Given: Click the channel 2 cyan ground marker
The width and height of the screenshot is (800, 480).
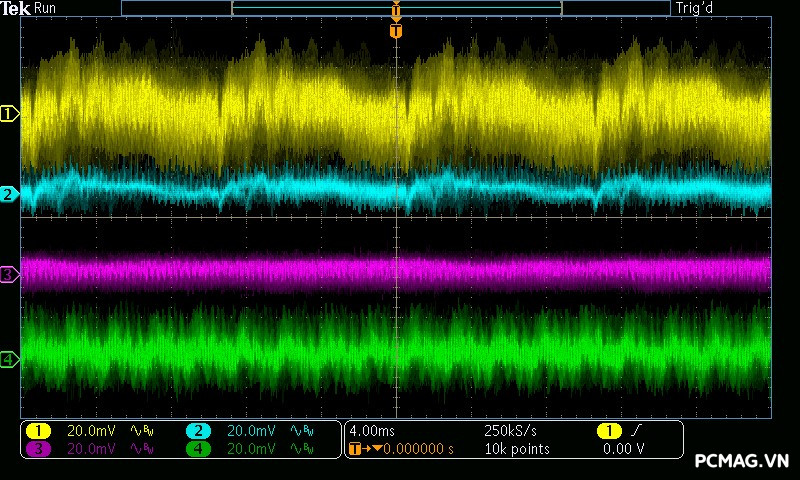Looking at the screenshot, I should pyautogui.click(x=9, y=194).
